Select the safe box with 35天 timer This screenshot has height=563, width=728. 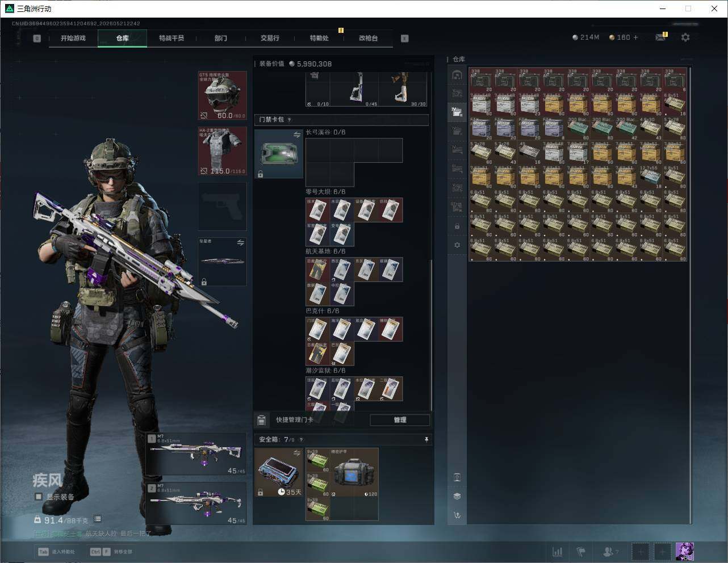point(278,472)
